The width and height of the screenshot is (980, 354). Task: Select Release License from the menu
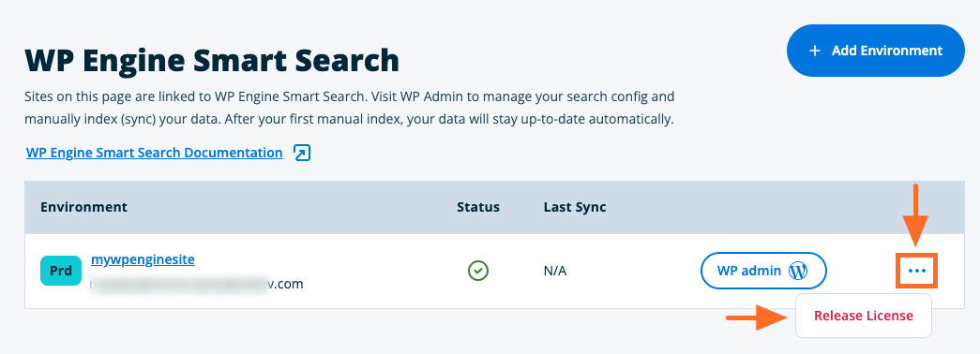(x=863, y=316)
